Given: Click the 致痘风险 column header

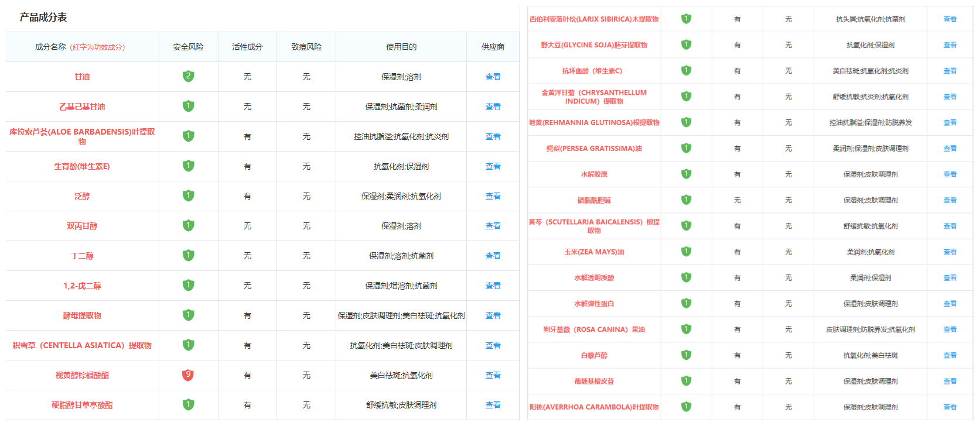Looking at the screenshot, I should 306,47.
